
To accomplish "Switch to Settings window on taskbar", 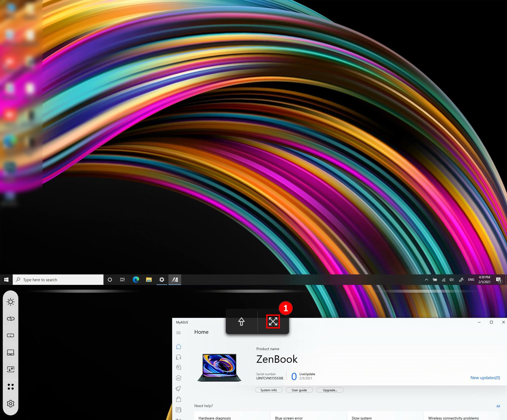I will click(162, 280).
